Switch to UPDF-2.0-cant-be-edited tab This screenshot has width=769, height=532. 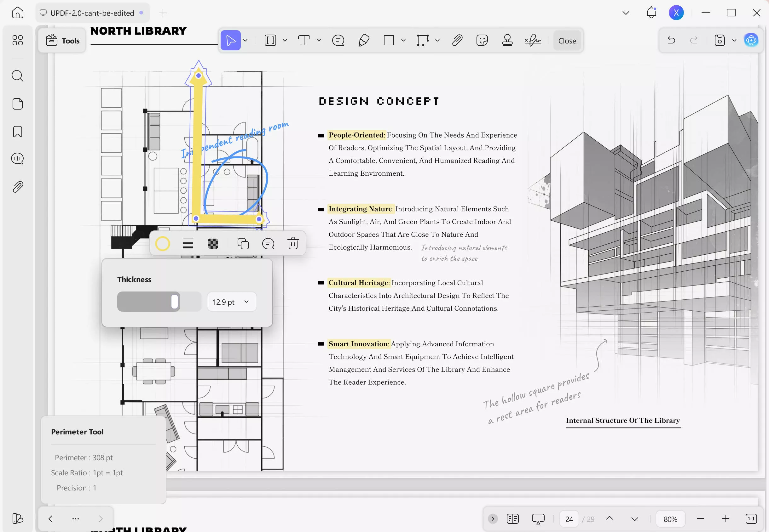[92, 13]
